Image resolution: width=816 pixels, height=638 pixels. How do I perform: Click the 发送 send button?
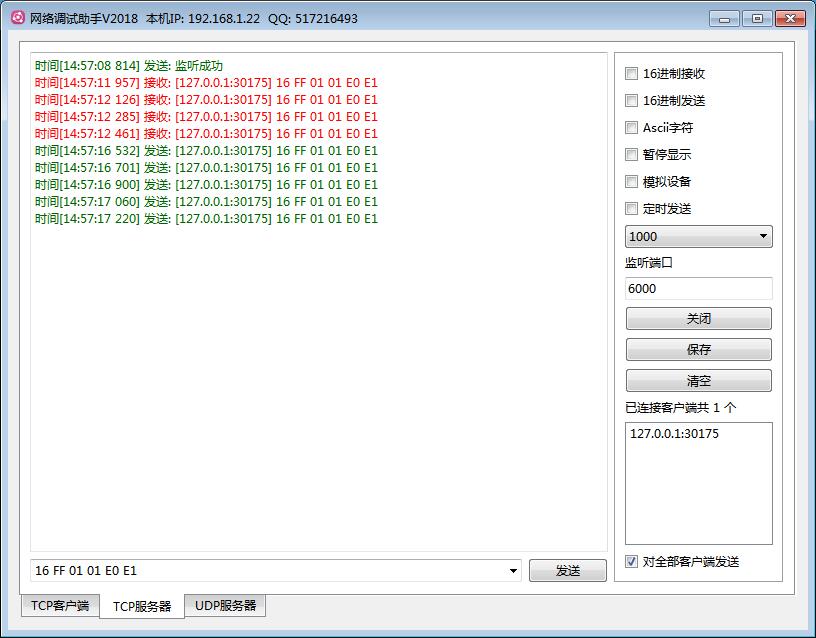tap(567, 570)
